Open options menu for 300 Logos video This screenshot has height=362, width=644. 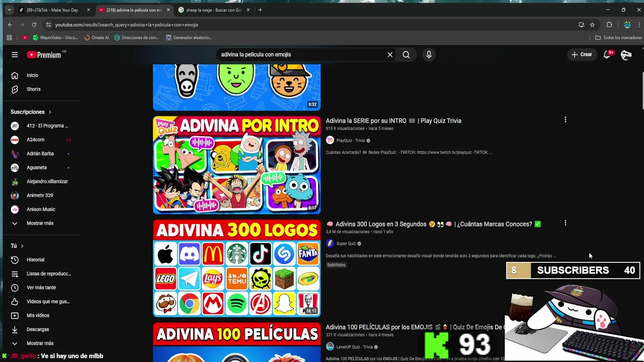pos(565,223)
